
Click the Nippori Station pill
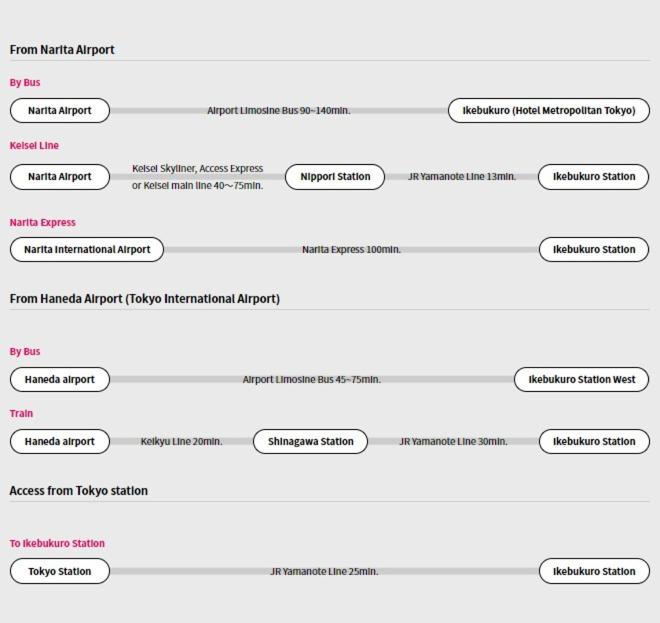(335, 177)
